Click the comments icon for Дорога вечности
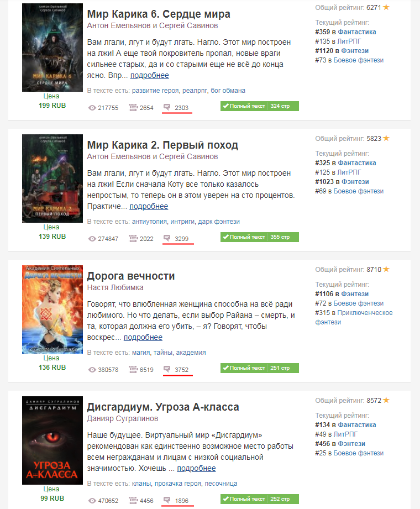Screen dimensions: 420x509 167,369
